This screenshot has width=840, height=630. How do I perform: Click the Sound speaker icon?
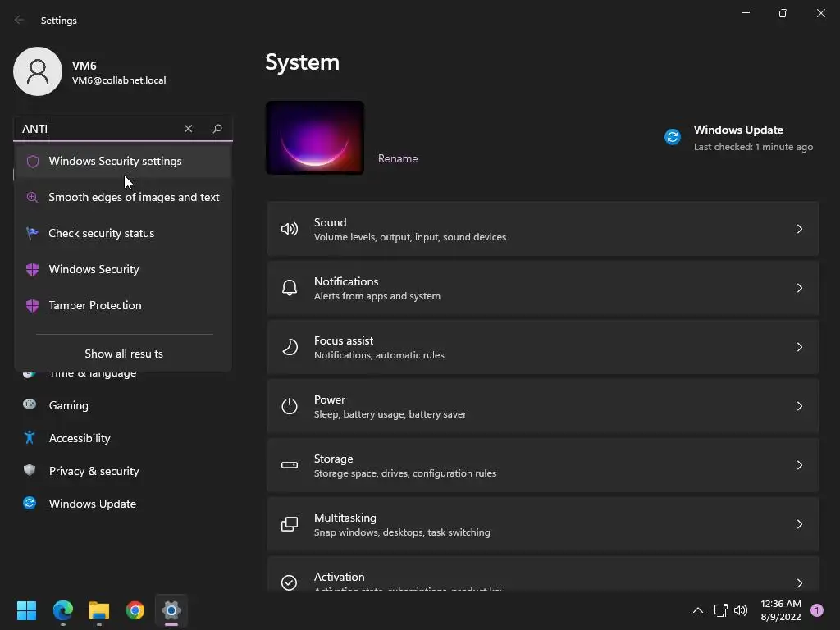(x=290, y=230)
